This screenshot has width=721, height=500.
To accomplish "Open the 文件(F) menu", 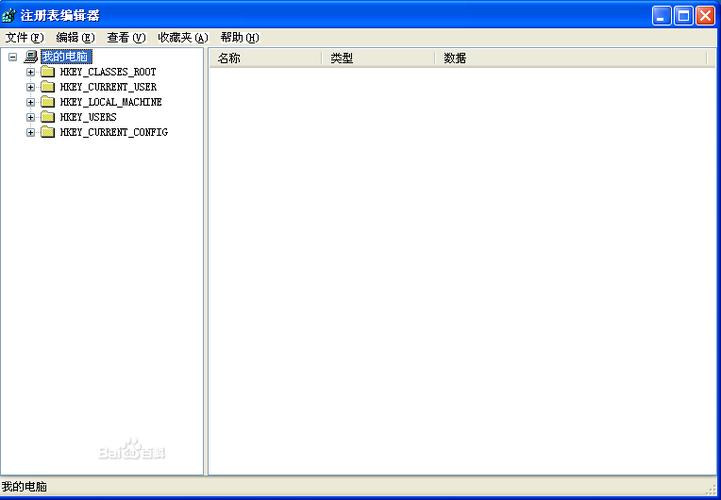I will pos(24,38).
